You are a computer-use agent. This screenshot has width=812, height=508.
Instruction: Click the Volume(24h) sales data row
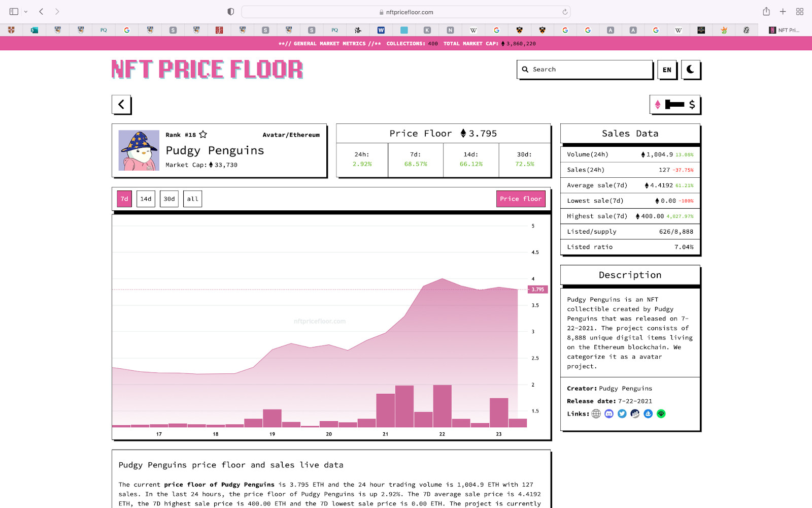pyautogui.click(x=630, y=154)
